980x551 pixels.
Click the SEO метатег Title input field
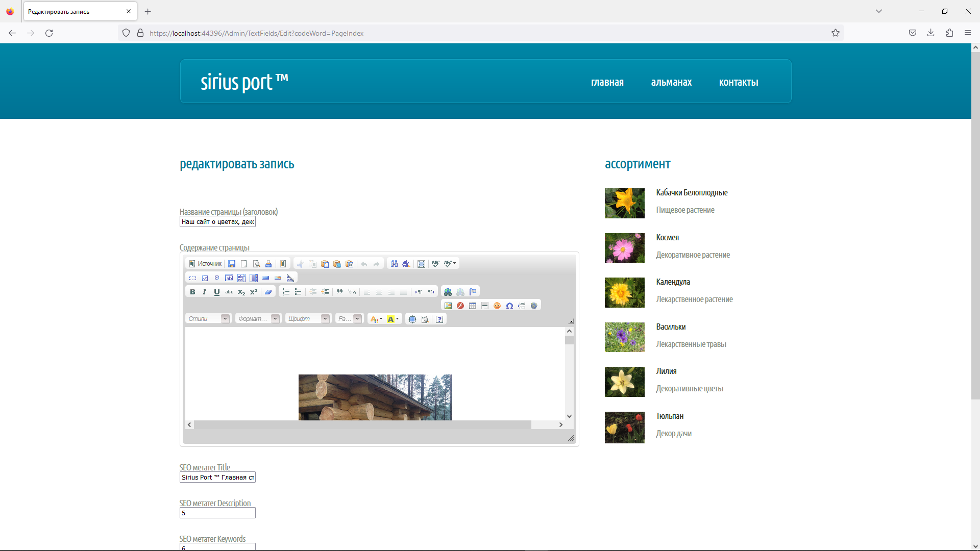click(x=217, y=477)
